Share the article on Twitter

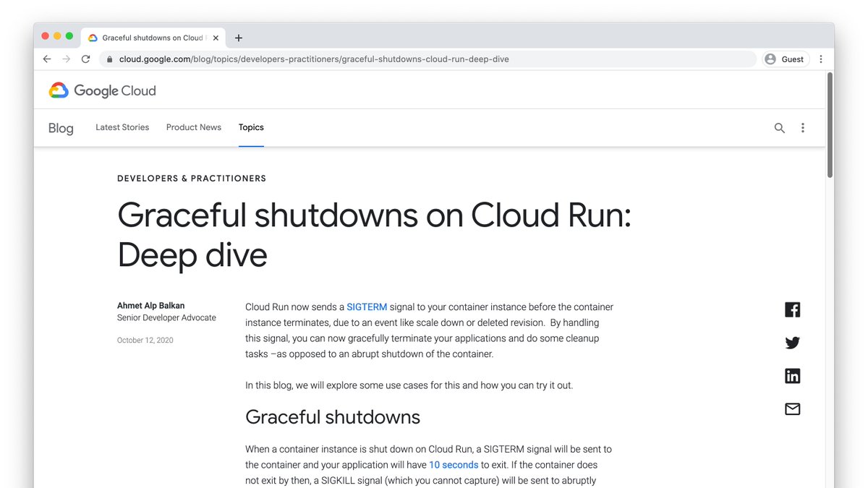pos(793,343)
